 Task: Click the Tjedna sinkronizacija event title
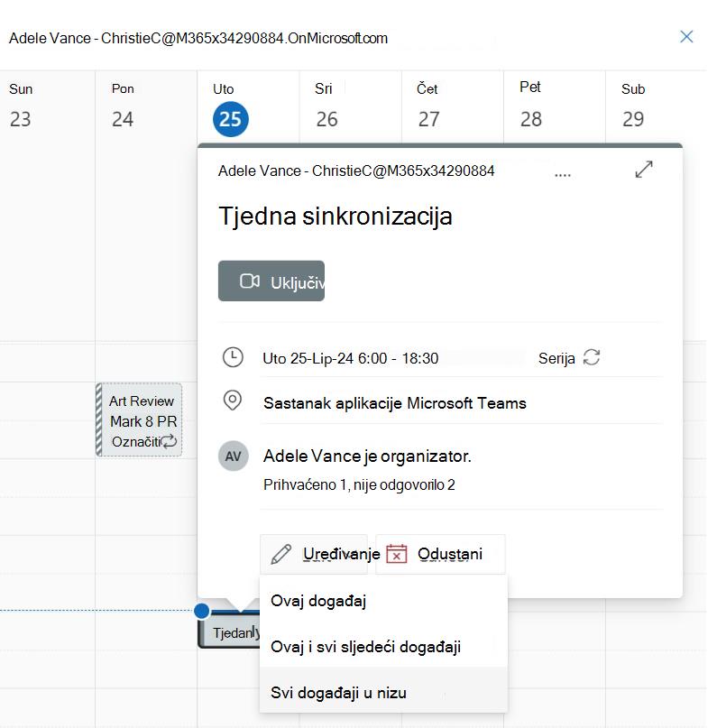click(336, 216)
